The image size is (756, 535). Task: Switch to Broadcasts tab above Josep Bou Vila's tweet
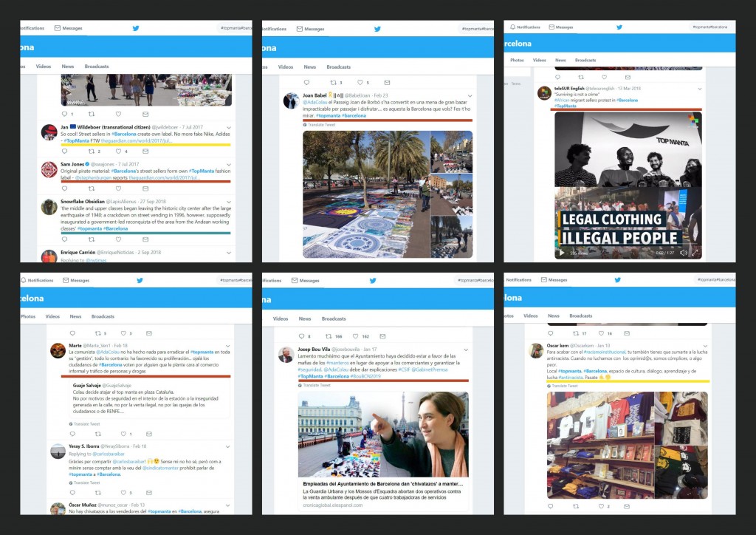coord(334,318)
